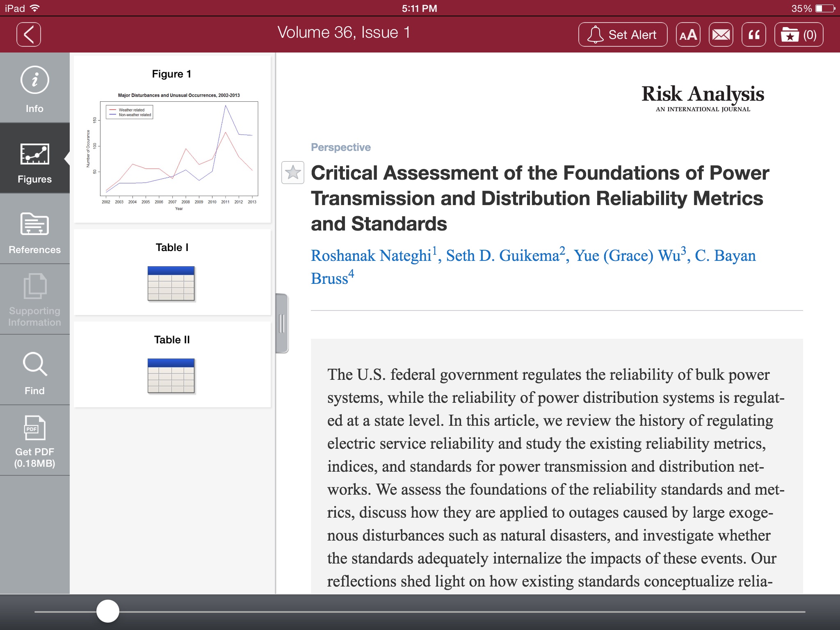Tap the citation quote icon
This screenshot has height=630, width=840.
coord(753,34)
